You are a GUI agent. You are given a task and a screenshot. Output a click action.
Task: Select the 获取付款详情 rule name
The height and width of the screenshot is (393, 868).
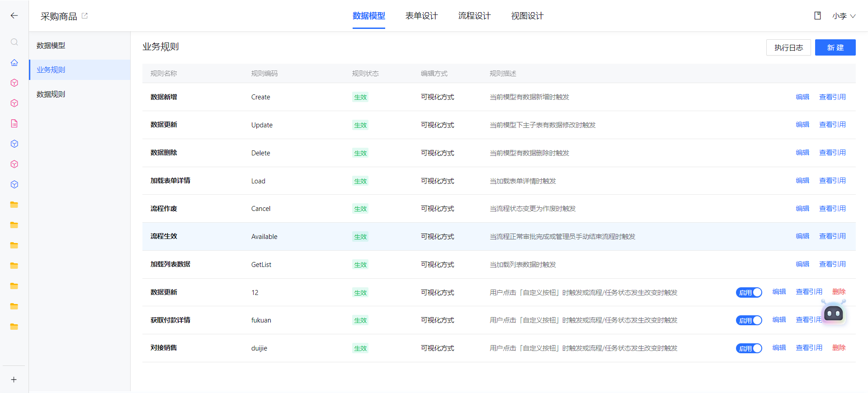point(170,320)
